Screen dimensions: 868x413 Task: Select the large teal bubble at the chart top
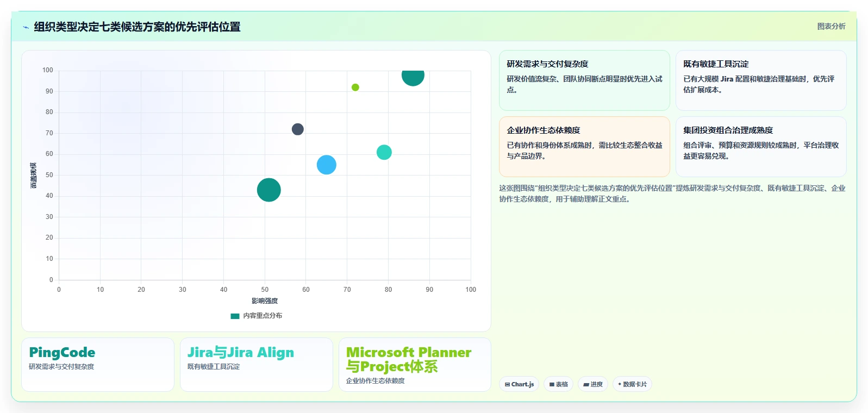coord(413,77)
